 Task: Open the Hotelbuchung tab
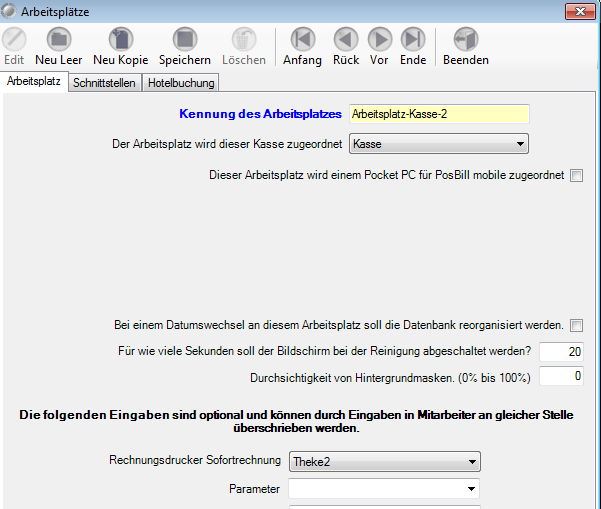click(x=181, y=83)
